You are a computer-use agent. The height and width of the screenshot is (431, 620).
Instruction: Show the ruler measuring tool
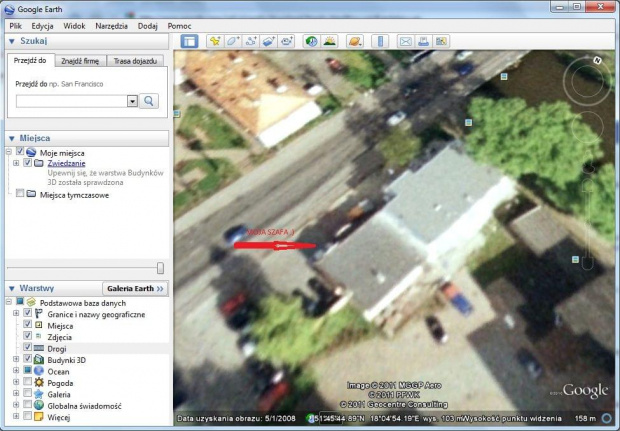click(380, 41)
